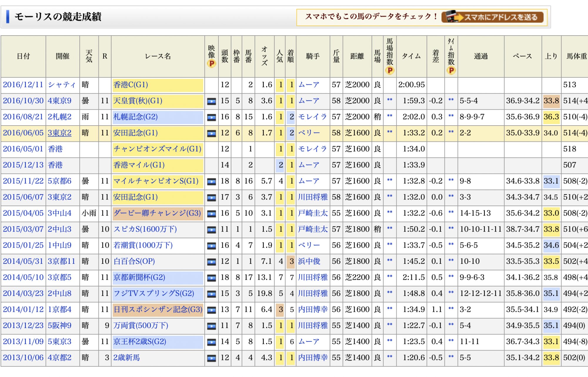Play video for 天皇賞(秋) 2016/10/30 race

tap(211, 102)
